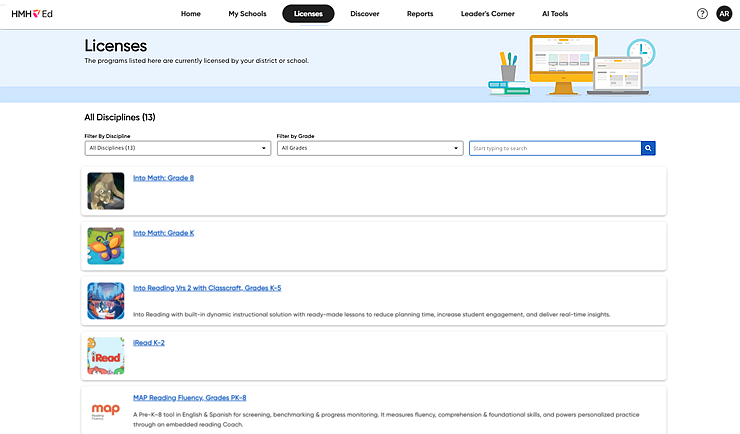Open the help question mark icon
The width and height of the screenshot is (740, 434).
(702, 14)
